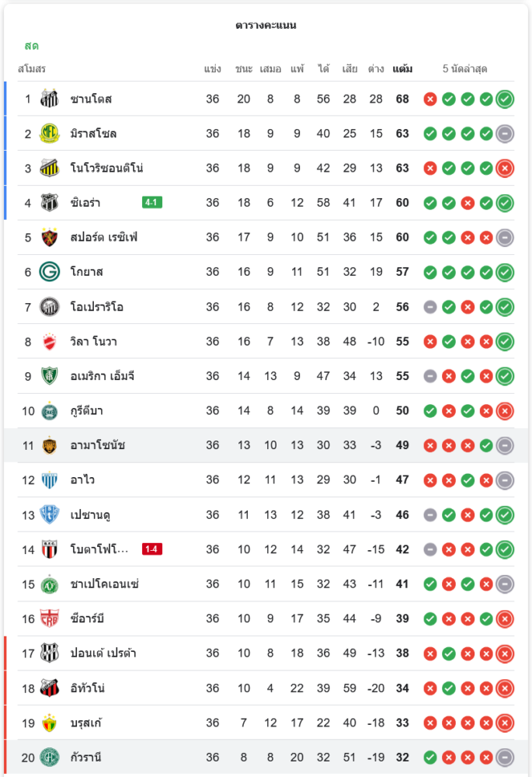532x777 pixels.
Task: Click Santos' most recent match result icon
Action: coord(505,99)
